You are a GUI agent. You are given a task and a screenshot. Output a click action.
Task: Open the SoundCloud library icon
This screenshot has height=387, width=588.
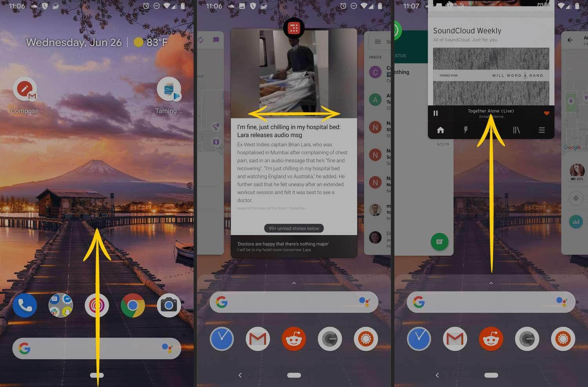point(516,130)
